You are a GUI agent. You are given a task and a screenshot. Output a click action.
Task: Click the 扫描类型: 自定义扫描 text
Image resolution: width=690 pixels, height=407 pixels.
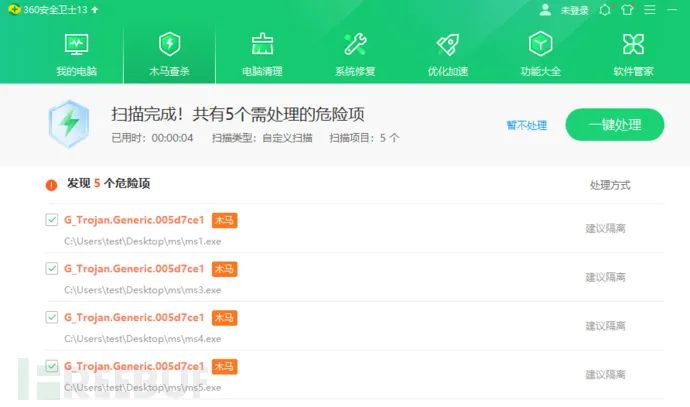262,138
